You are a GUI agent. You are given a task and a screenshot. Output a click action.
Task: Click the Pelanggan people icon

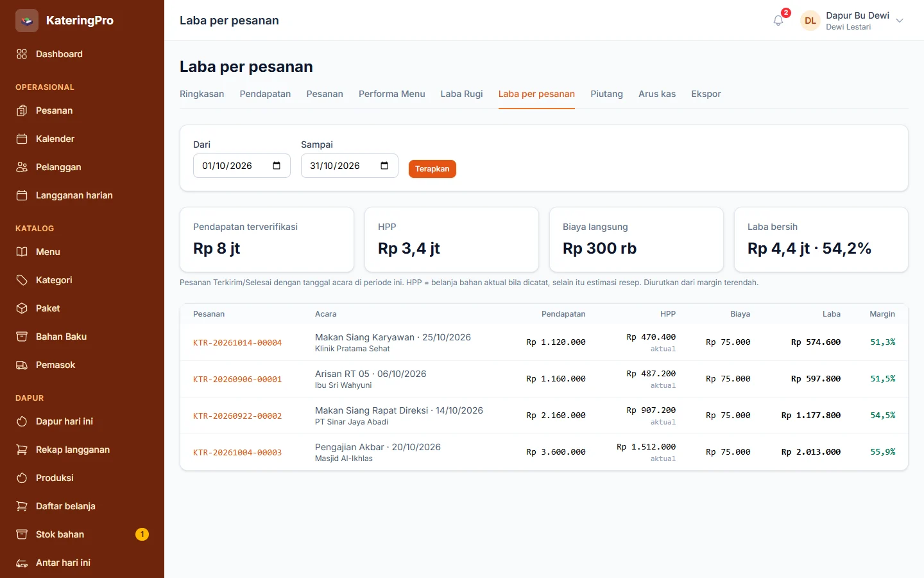(x=22, y=167)
